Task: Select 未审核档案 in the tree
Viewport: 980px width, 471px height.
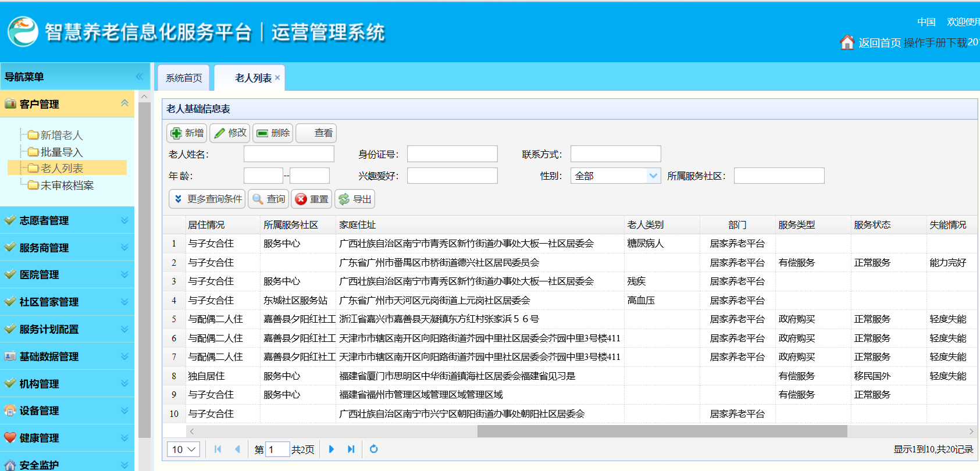Action: (66, 185)
